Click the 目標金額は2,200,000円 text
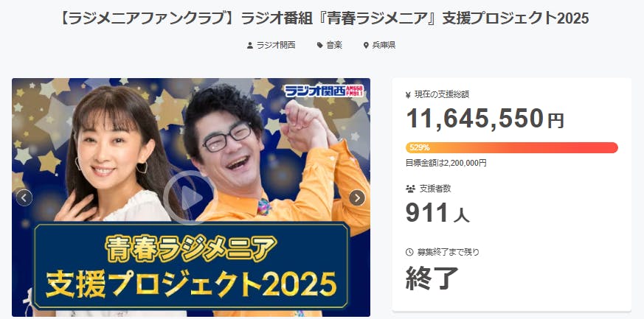The width and height of the screenshot is (644, 319). [x=446, y=163]
